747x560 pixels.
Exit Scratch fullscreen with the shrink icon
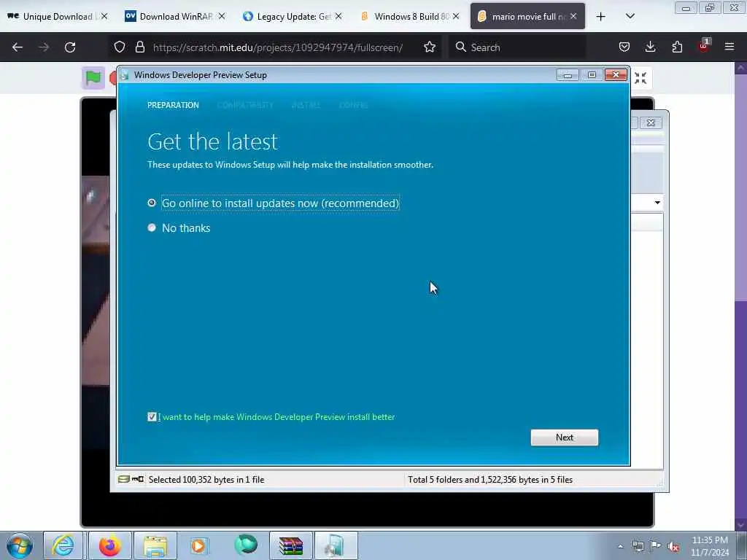640,77
